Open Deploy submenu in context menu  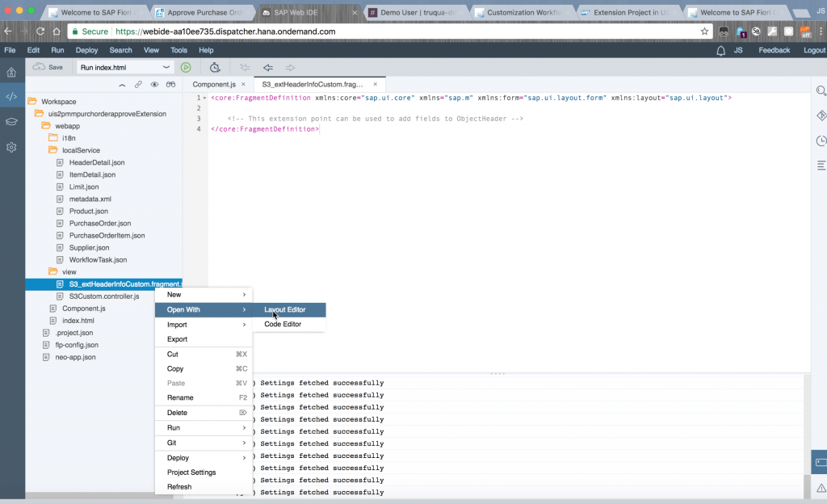point(204,458)
